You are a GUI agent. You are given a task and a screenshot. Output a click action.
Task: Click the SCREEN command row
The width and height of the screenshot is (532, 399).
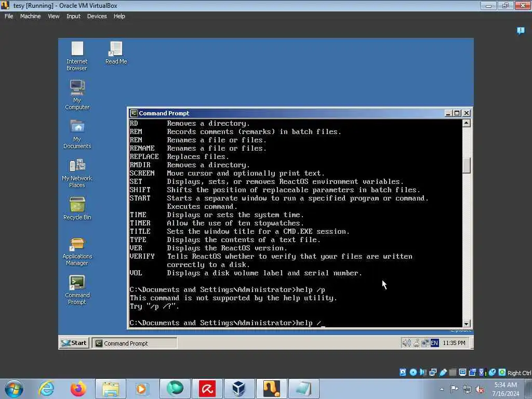[227, 174]
